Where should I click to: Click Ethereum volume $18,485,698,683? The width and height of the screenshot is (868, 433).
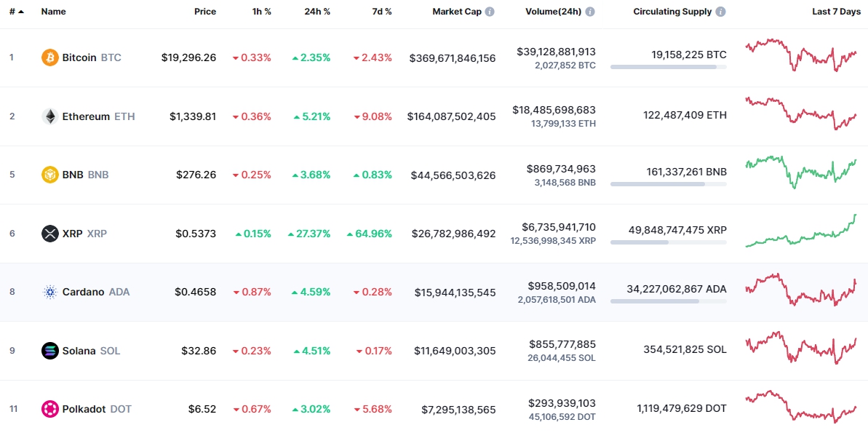554,110
